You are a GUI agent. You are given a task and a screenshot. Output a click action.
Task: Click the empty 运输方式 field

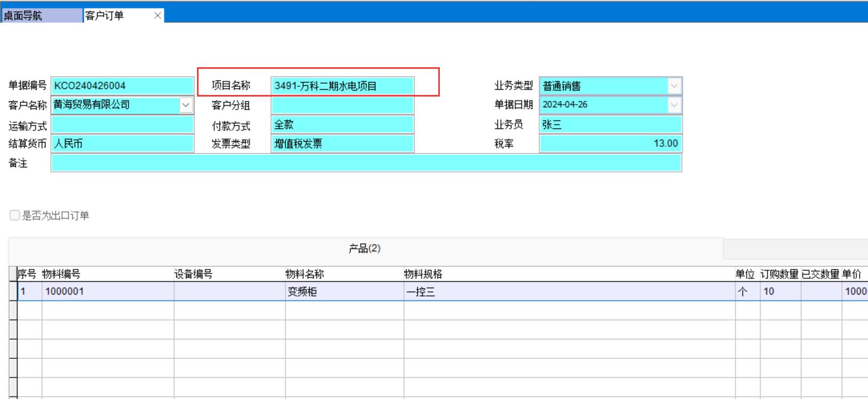point(122,125)
